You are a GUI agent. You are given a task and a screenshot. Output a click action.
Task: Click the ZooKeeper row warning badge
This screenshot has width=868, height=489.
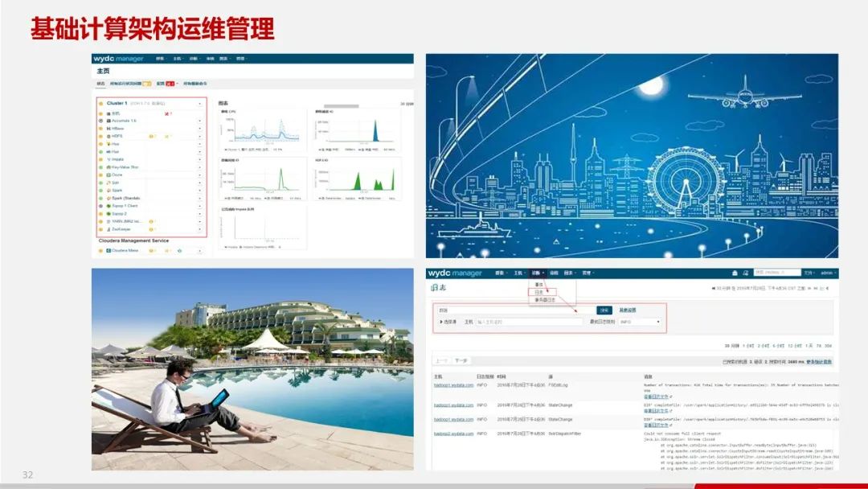click(x=152, y=229)
